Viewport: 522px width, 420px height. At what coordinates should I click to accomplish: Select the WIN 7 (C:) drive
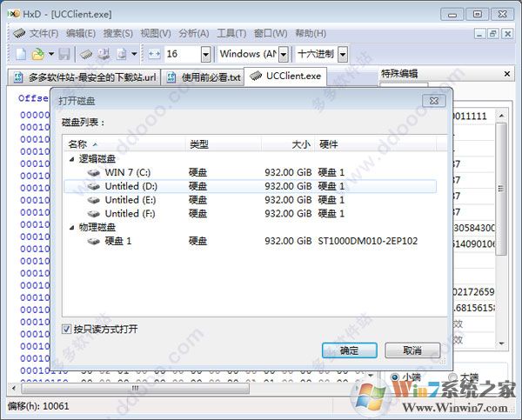pos(250,172)
